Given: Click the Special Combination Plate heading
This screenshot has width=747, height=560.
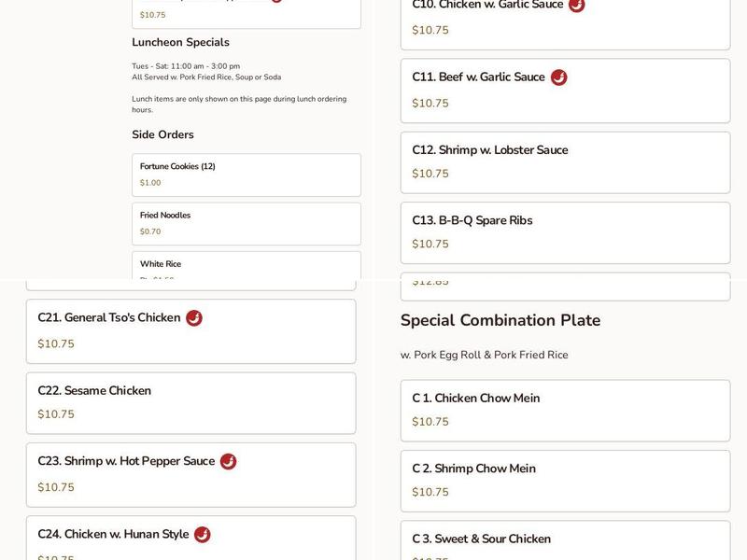Looking at the screenshot, I should (x=500, y=320).
